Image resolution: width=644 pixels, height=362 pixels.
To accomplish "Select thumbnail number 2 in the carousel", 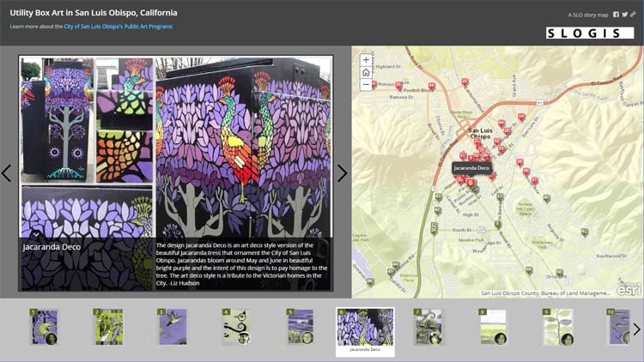I will (108, 327).
